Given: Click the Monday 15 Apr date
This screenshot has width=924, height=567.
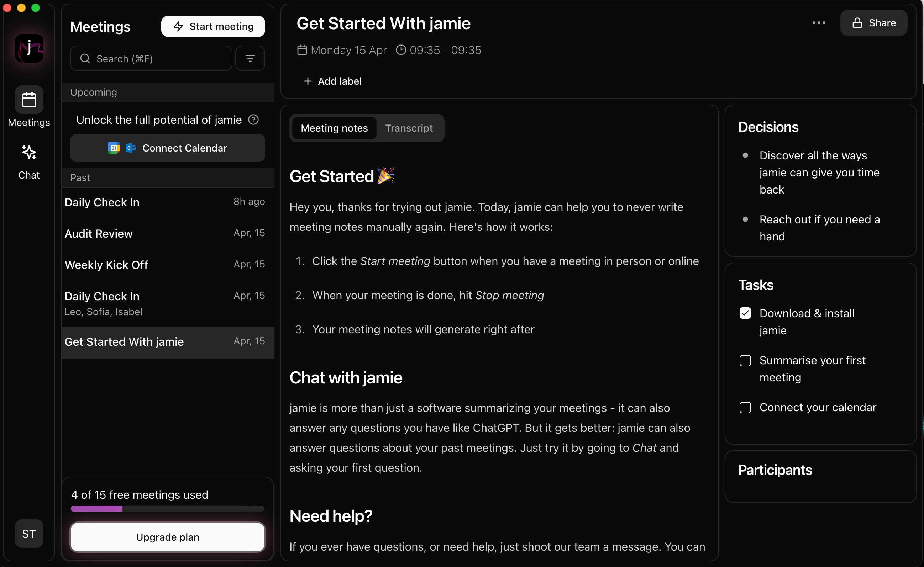Looking at the screenshot, I should coord(348,50).
